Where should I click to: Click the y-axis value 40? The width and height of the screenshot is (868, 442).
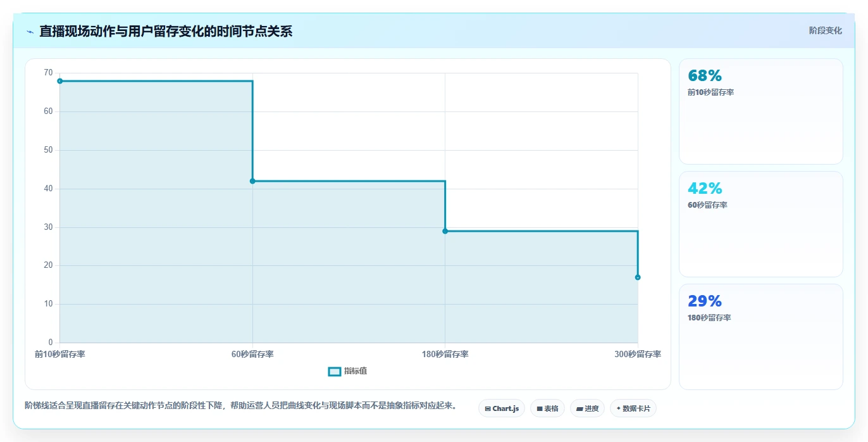pos(49,189)
